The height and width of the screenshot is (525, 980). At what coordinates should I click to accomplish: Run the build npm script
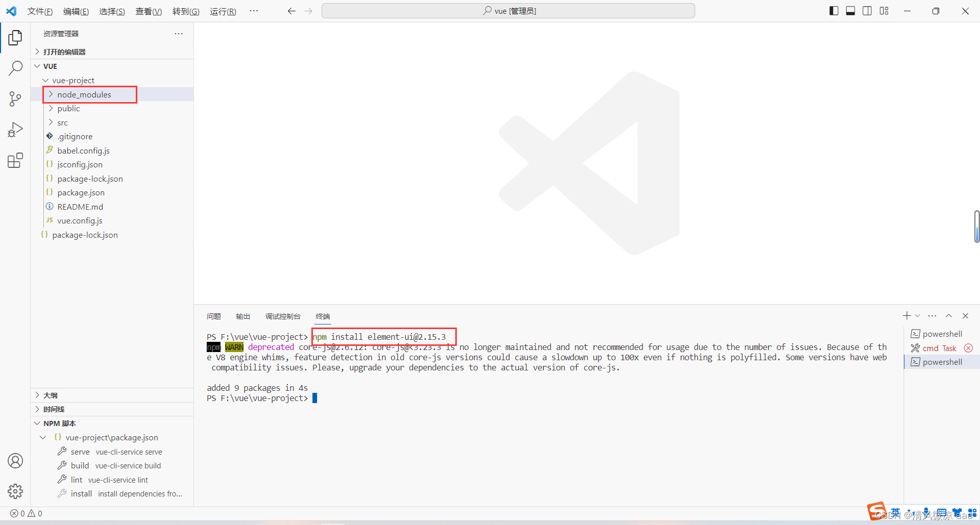[x=112, y=465]
